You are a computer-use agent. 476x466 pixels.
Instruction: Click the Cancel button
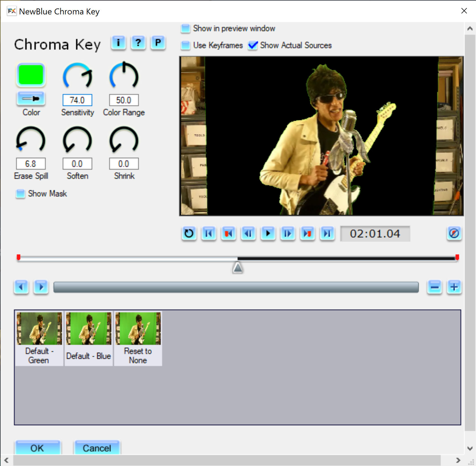pyautogui.click(x=97, y=448)
